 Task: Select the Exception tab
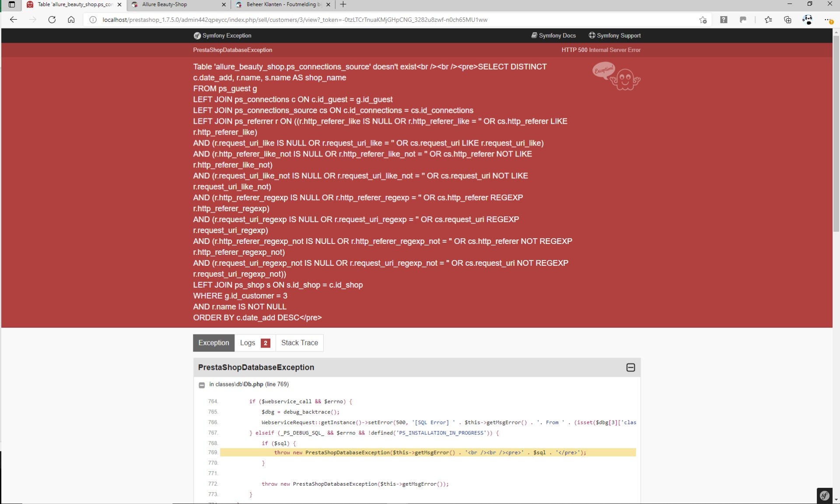(213, 343)
